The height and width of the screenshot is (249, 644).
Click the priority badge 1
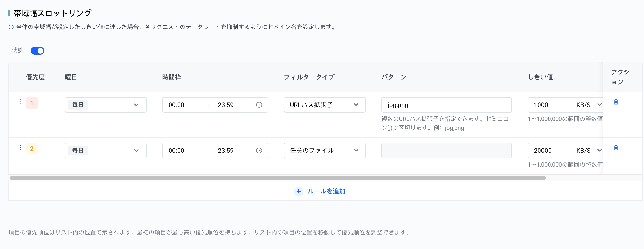(x=32, y=103)
